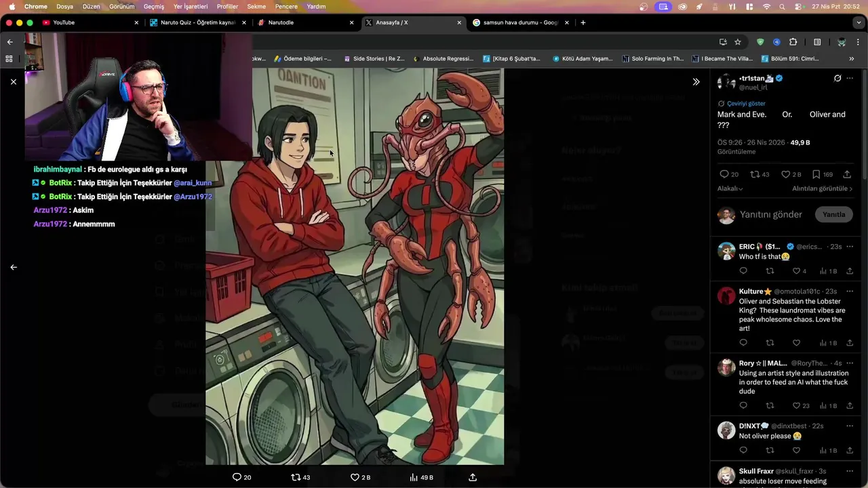
Task: Like D!NXT's reply 'Not oliver please'
Action: click(x=796, y=451)
